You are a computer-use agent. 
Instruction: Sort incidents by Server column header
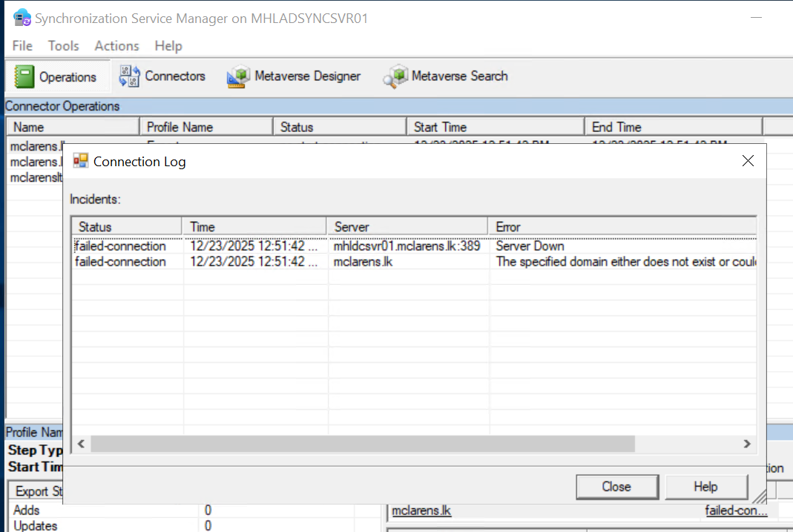[407, 226]
